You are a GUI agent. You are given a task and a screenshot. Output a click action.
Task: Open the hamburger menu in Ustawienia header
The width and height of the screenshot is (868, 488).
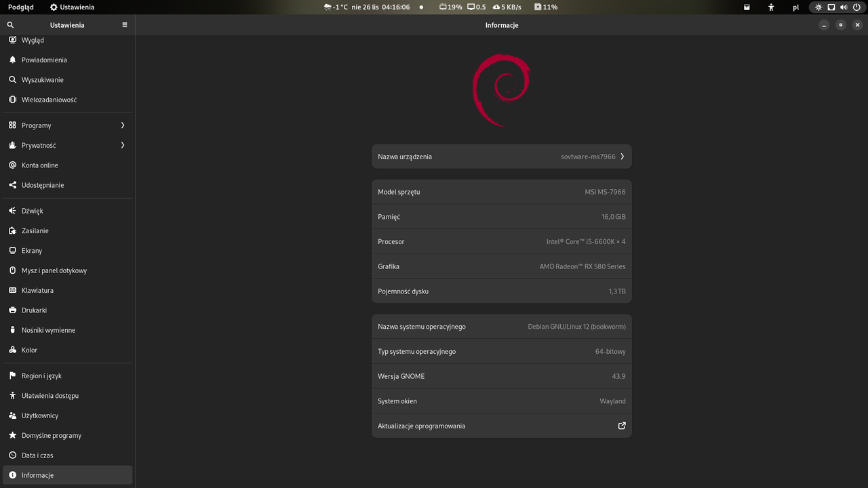(x=125, y=25)
